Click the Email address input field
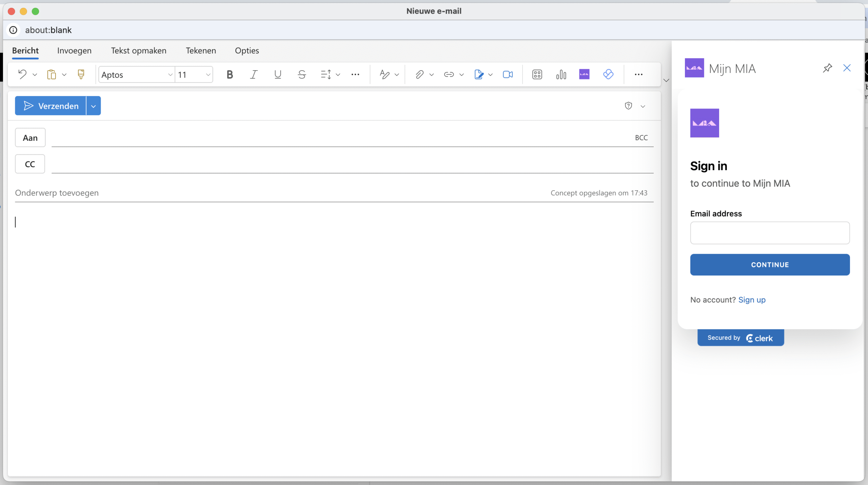868x485 pixels. click(770, 233)
